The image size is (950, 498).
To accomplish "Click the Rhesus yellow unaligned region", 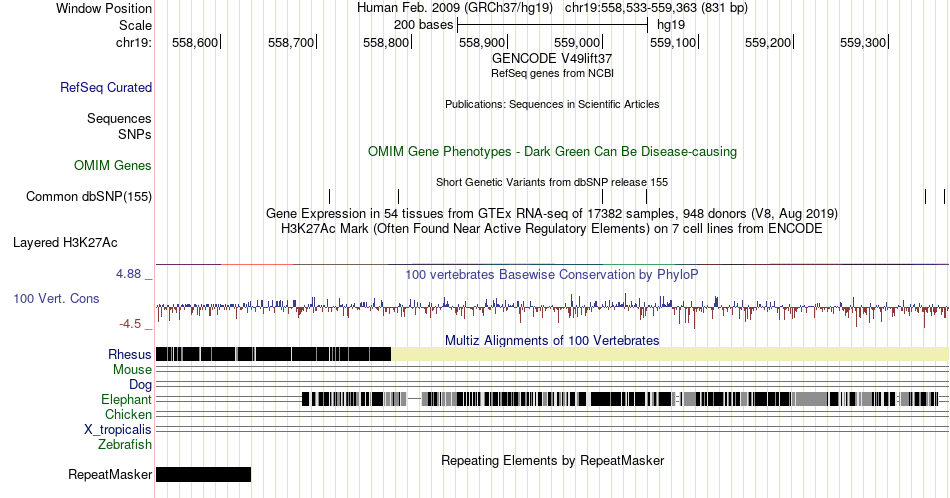I will tap(670, 354).
